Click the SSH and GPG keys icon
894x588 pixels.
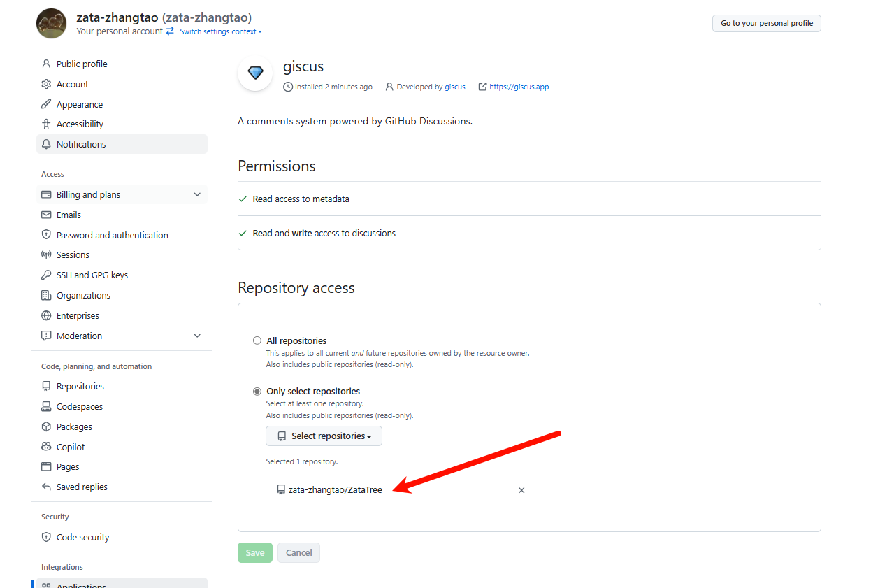tap(46, 275)
